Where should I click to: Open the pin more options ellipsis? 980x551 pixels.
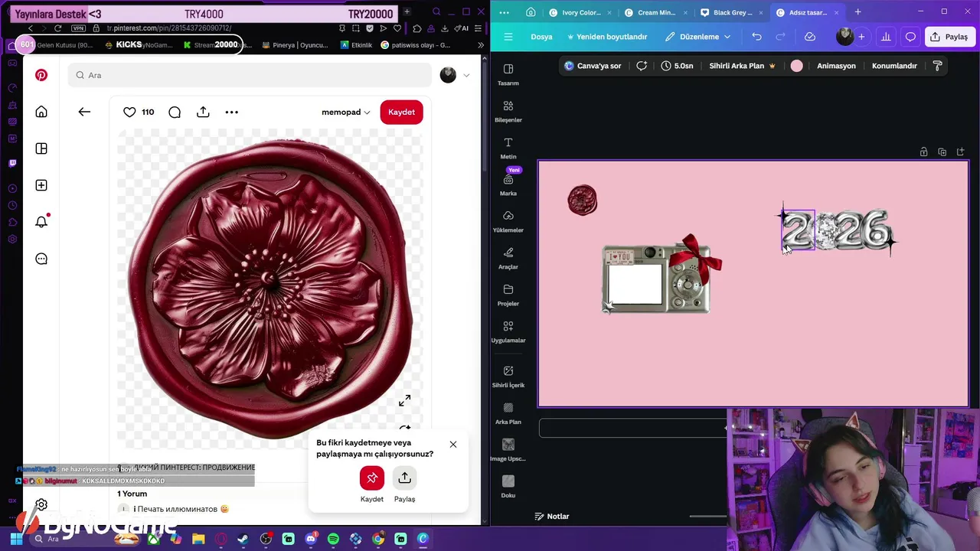232,112
